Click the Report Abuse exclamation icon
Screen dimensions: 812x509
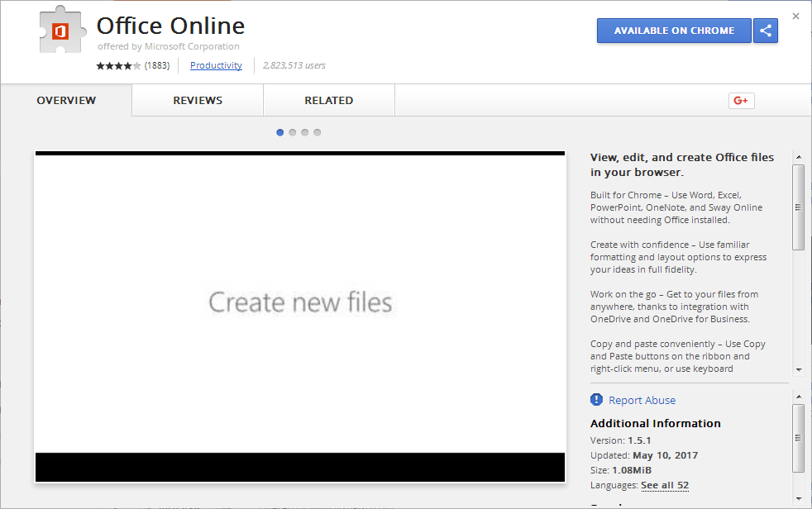(596, 400)
